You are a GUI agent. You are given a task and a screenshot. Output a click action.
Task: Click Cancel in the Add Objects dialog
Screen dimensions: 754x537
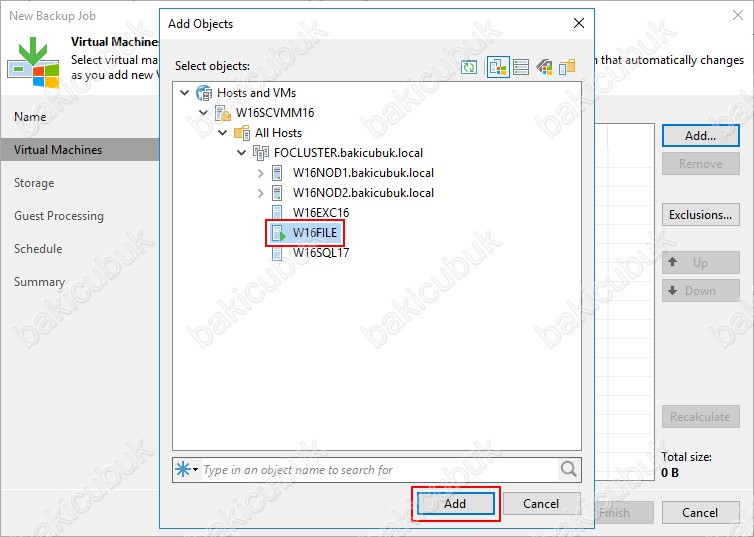[541, 503]
